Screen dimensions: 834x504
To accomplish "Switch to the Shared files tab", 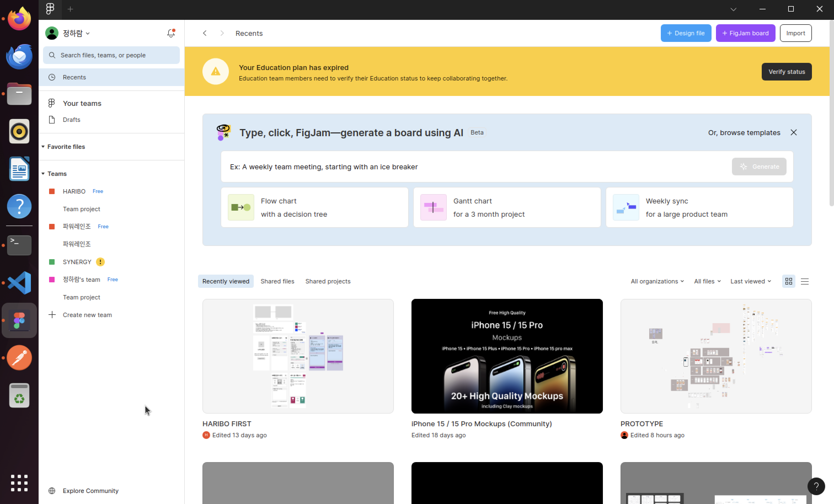I will (277, 281).
